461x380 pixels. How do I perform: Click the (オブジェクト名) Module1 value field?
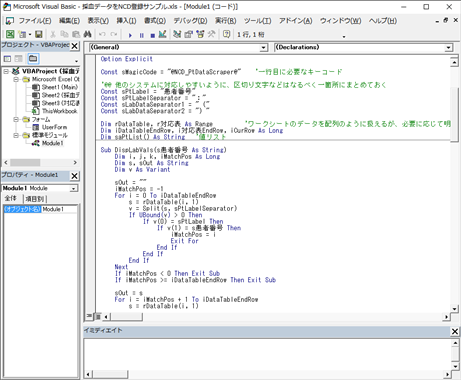59,209
